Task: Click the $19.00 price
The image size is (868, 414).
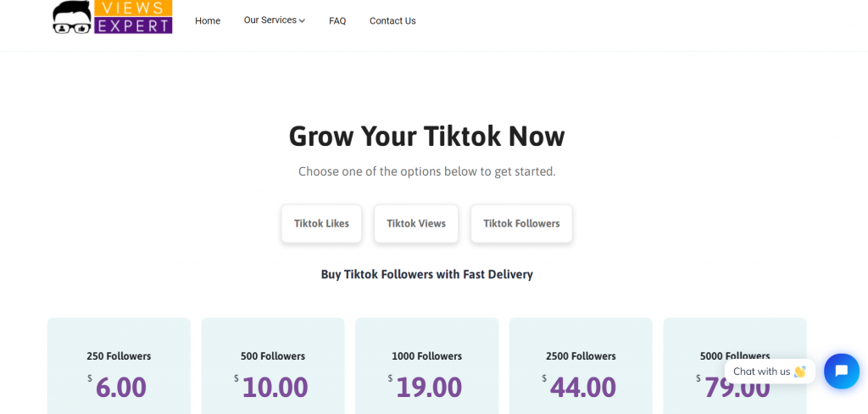Action: coord(425,387)
